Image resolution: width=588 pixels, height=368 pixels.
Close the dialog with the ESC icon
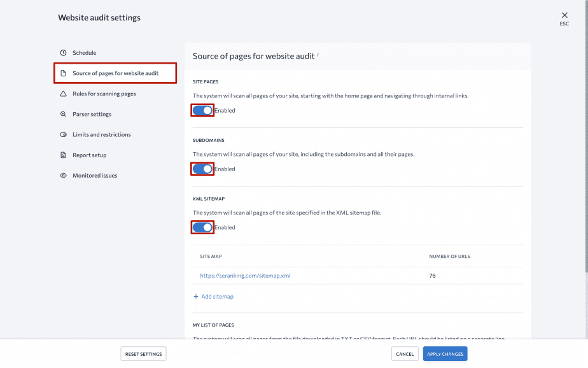coord(564,15)
